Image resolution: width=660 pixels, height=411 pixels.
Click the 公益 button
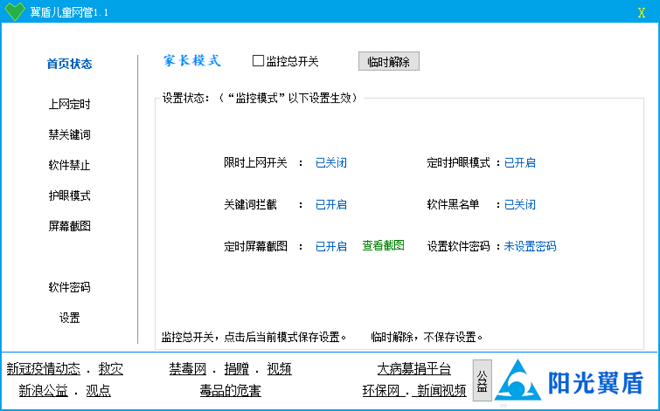coord(482,380)
